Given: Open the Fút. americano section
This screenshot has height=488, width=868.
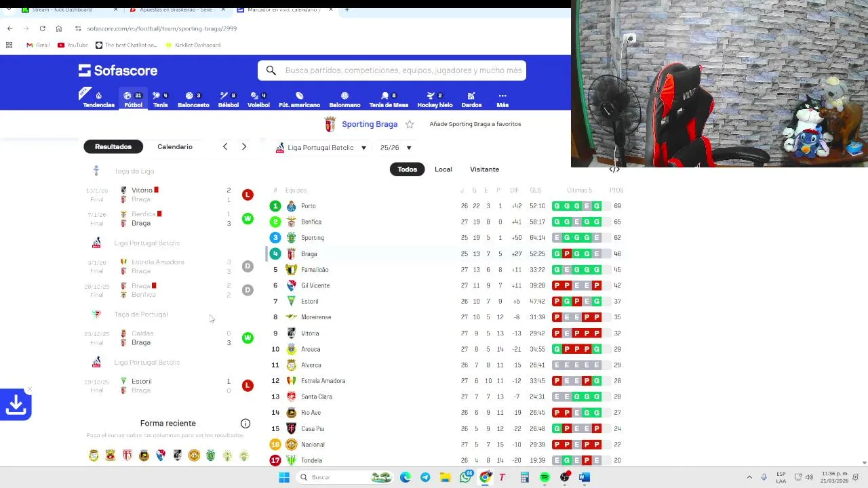Looking at the screenshot, I should tap(299, 99).
